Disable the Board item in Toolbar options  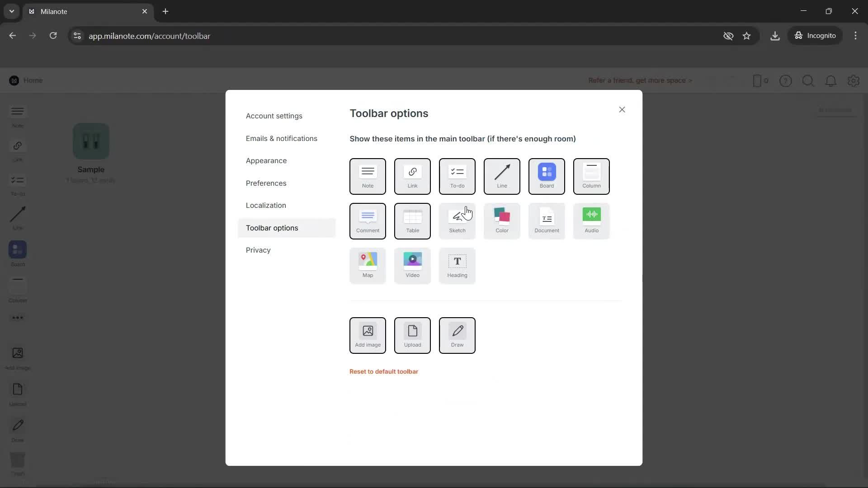(547, 176)
